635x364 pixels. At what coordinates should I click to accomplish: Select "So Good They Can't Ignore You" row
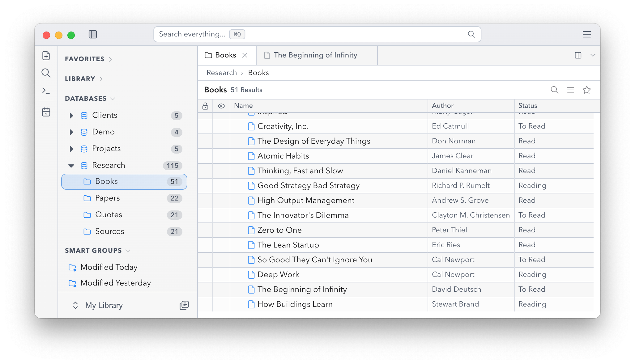(396, 260)
